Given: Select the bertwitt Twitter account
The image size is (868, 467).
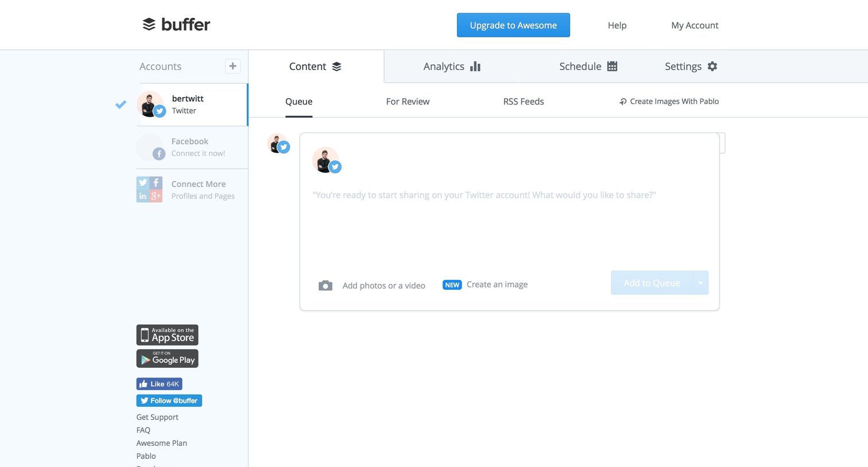Looking at the screenshot, I should 192,104.
